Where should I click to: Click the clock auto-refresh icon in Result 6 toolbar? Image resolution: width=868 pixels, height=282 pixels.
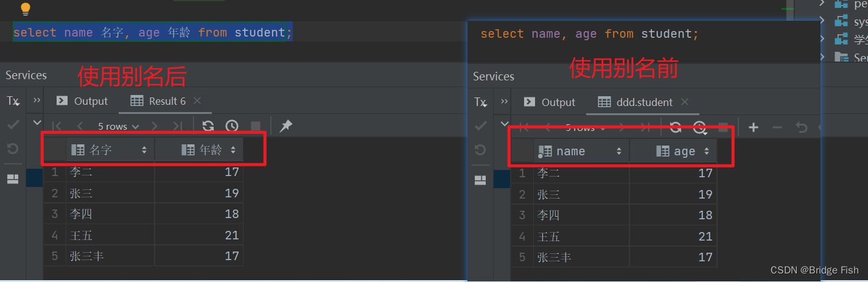232,126
